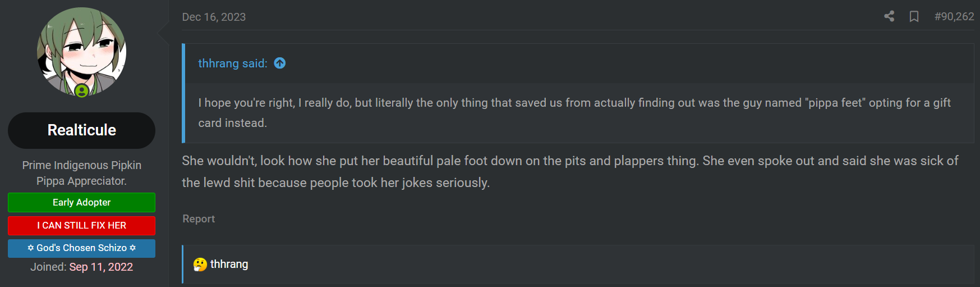Bookmark this post with the bookmark icon
Image resolution: width=980 pixels, height=287 pixels.
coord(914,16)
